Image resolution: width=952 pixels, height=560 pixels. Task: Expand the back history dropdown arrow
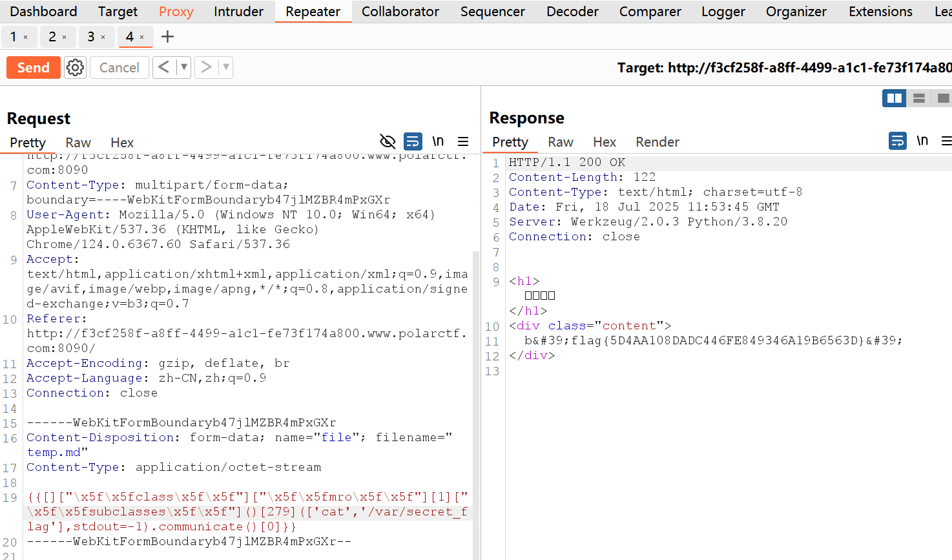pos(184,67)
